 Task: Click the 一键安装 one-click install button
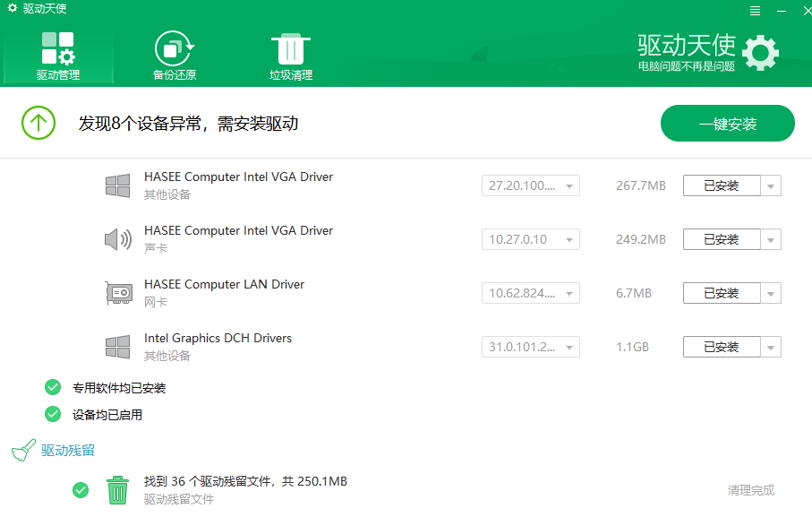coord(728,124)
